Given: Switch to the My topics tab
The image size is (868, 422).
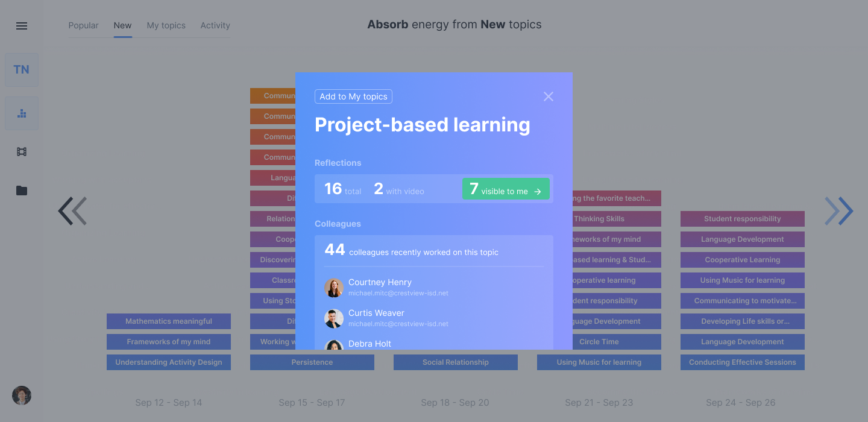Looking at the screenshot, I should coord(166,25).
